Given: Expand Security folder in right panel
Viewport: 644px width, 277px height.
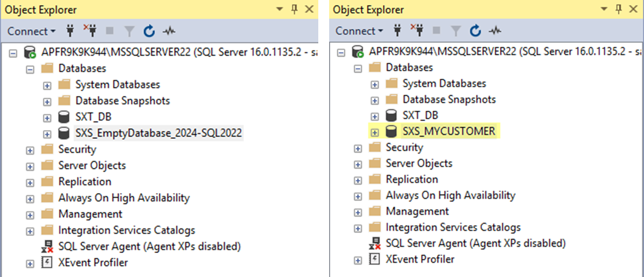Looking at the screenshot, I should (x=358, y=148).
